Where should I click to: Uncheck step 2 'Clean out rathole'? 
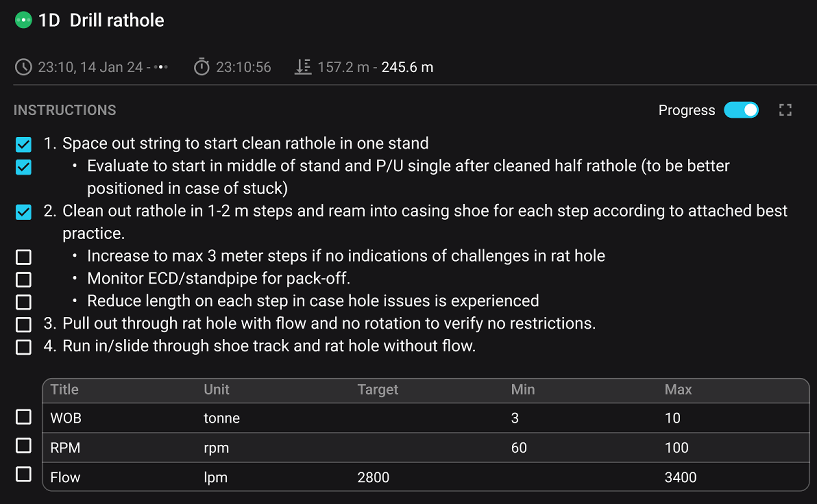(x=23, y=212)
